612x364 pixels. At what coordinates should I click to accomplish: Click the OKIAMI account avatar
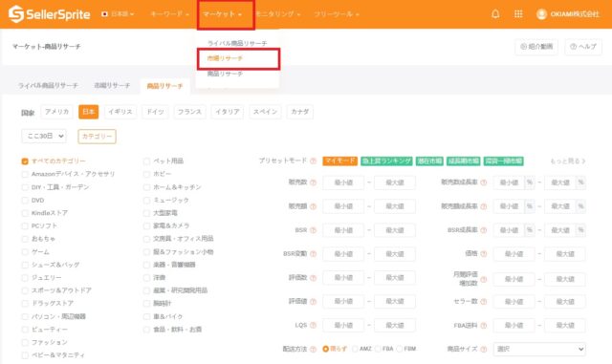click(x=541, y=14)
